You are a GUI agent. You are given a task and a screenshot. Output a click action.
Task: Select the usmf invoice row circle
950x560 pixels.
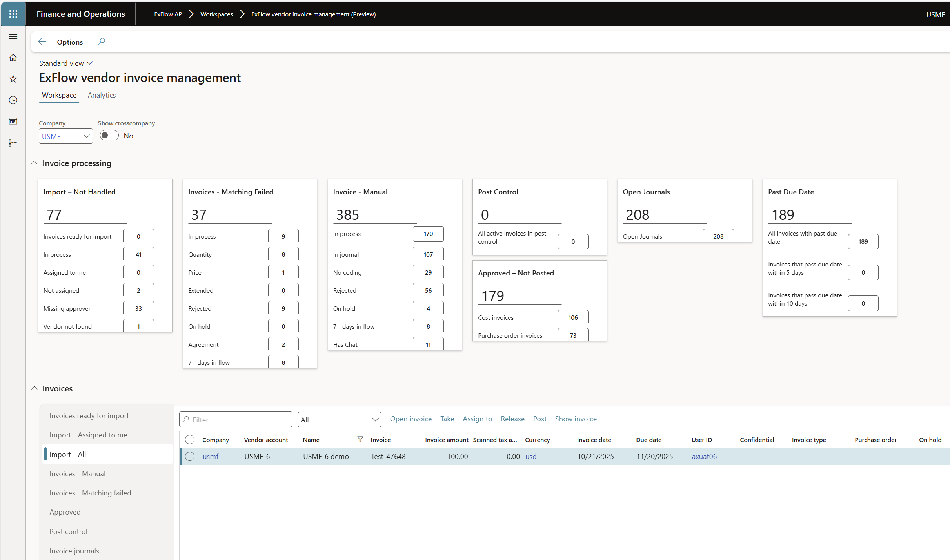click(x=190, y=456)
